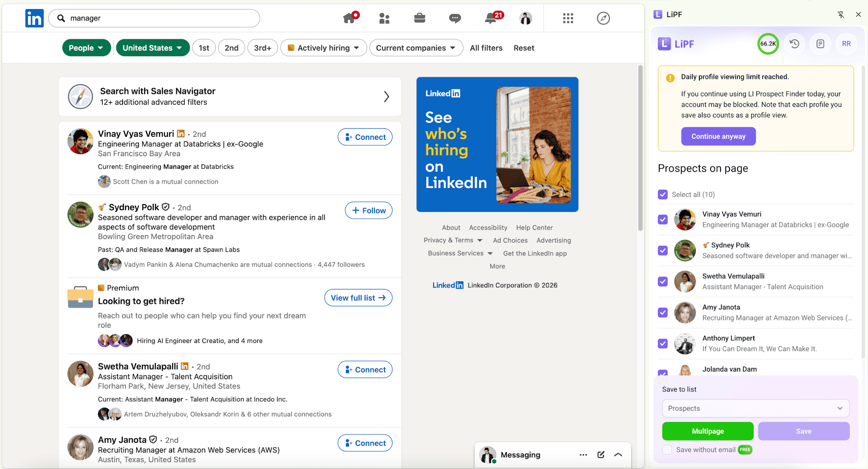Open the United States location dropdown

tap(152, 48)
